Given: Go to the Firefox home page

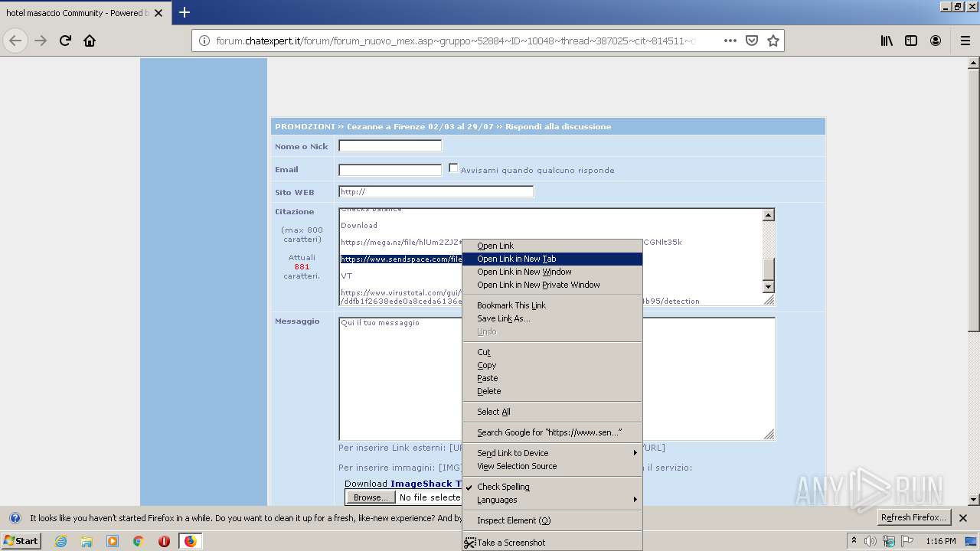Looking at the screenshot, I should (x=90, y=41).
